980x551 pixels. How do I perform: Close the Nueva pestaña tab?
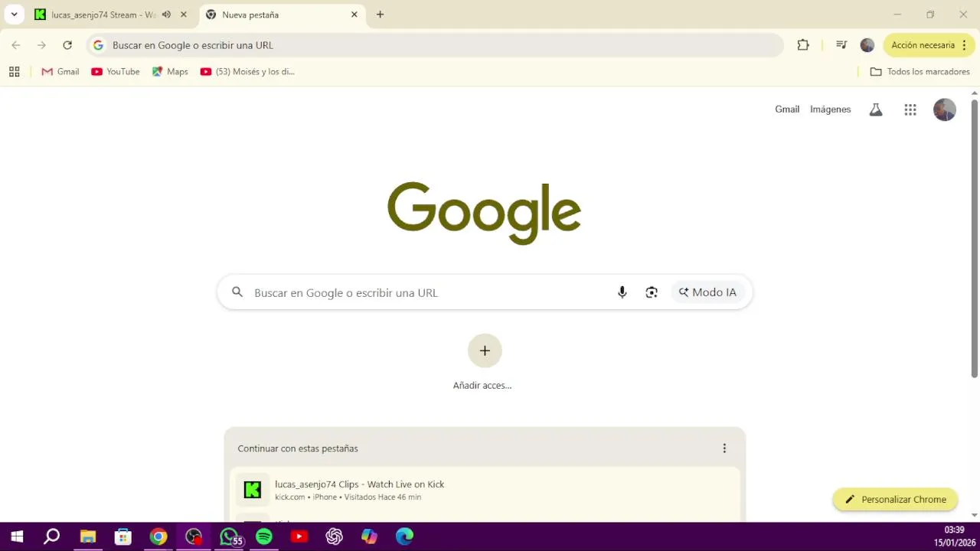(354, 15)
